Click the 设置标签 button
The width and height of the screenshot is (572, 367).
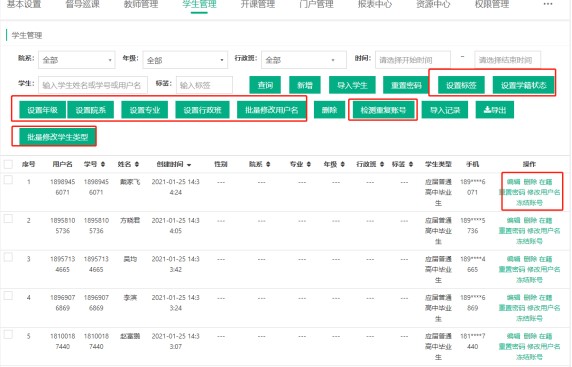click(x=461, y=85)
